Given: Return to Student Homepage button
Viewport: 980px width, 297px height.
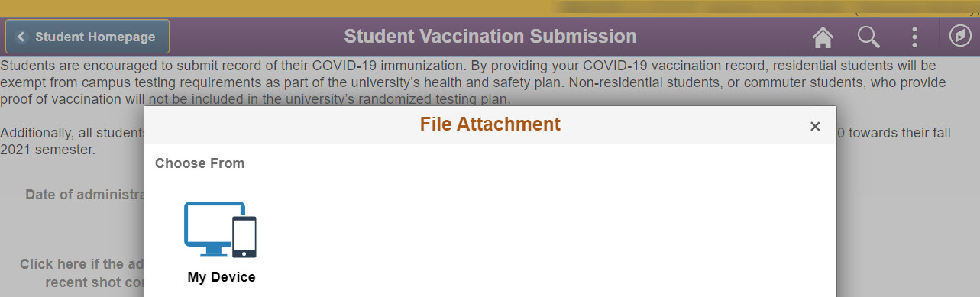Looking at the screenshot, I should [87, 37].
